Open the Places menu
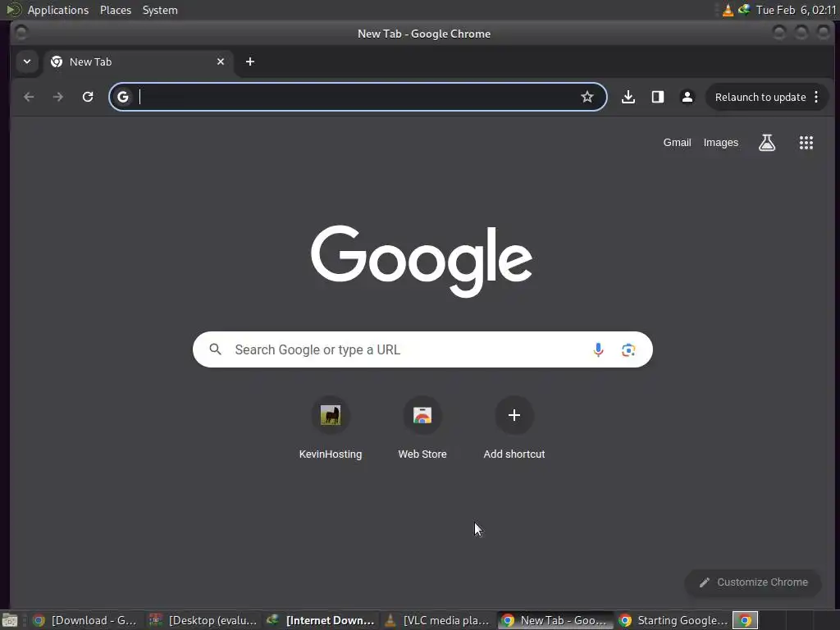This screenshot has height=630, width=840. [116, 10]
